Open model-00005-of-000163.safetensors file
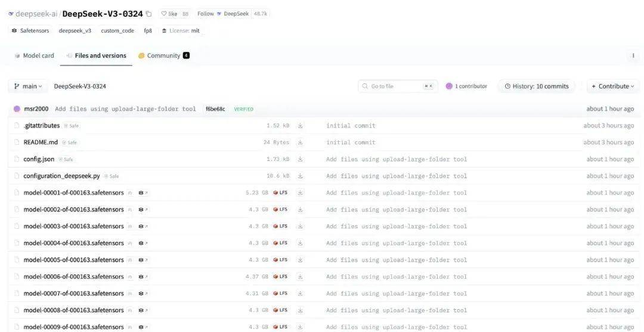Screen dimensions: 644x332 [73, 260]
